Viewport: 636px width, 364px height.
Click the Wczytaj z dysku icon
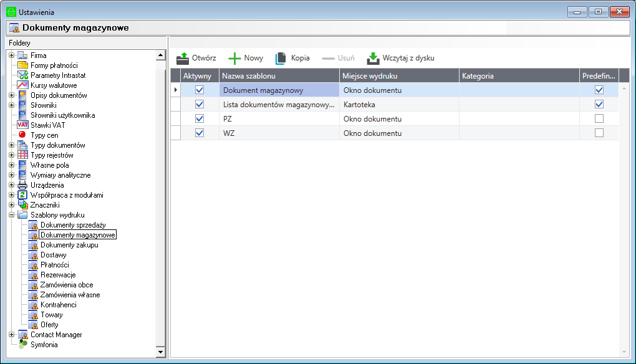[373, 58]
